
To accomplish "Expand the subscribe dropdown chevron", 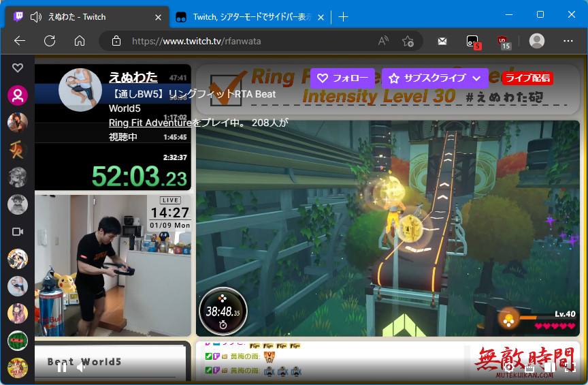I will pyautogui.click(x=476, y=78).
